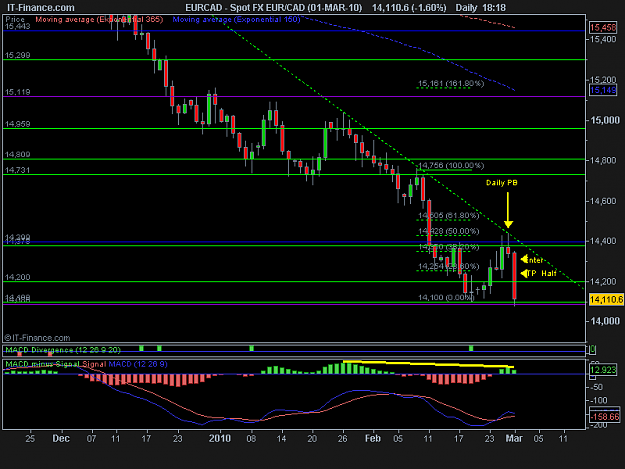This screenshot has width=625, height=469.
Task: Click the Dec label on date axis
Action: tap(61, 439)
